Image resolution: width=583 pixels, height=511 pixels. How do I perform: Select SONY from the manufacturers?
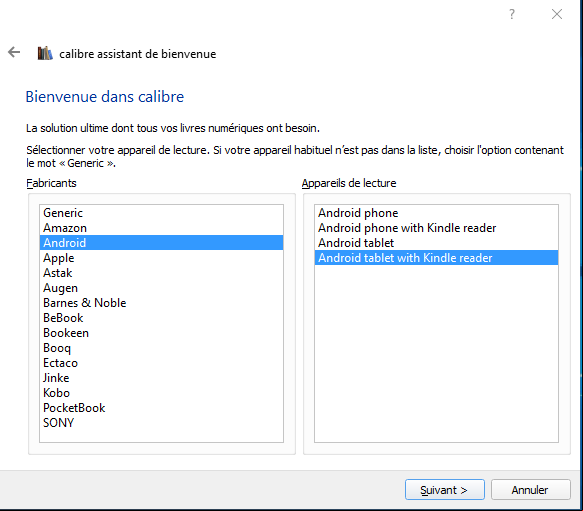click(x=161, y=423)
